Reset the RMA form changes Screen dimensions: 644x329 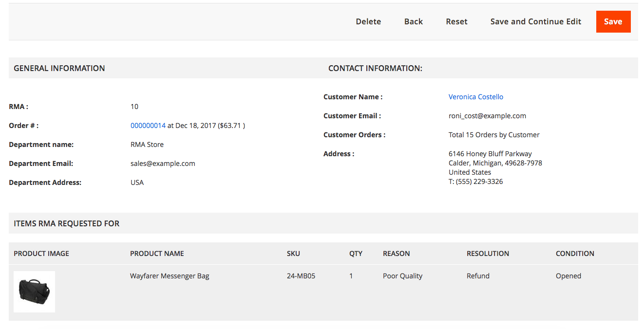(456, 21)
